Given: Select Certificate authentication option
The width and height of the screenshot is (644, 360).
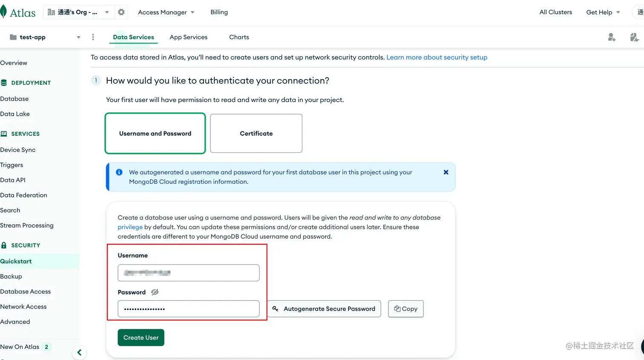Looking at the screenshot, I should 256,133.
